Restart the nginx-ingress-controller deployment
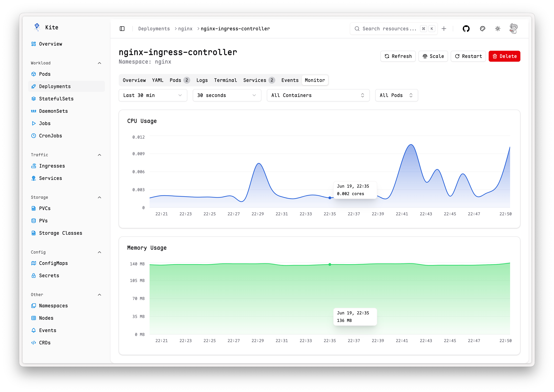 pos(468,56)
